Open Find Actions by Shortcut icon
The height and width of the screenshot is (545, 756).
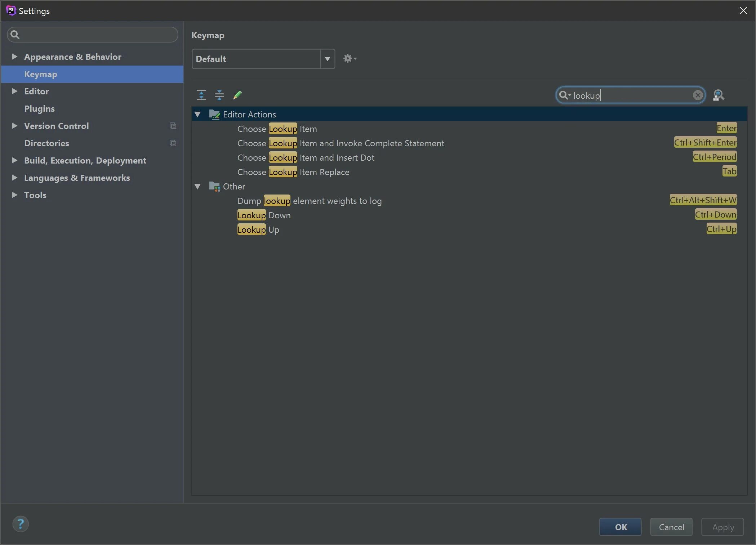[x=718, y=95]
